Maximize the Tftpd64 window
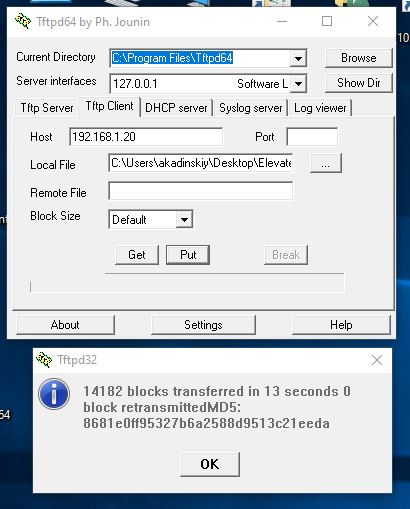The image size is (410, 509). tap(327, 21)
